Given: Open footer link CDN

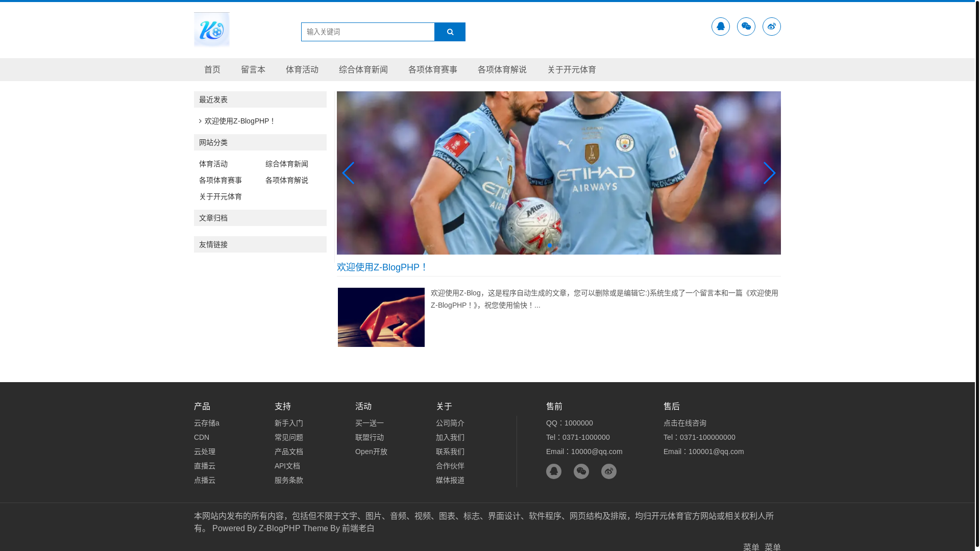Looking at the screenshot, I should pos(202,437).
